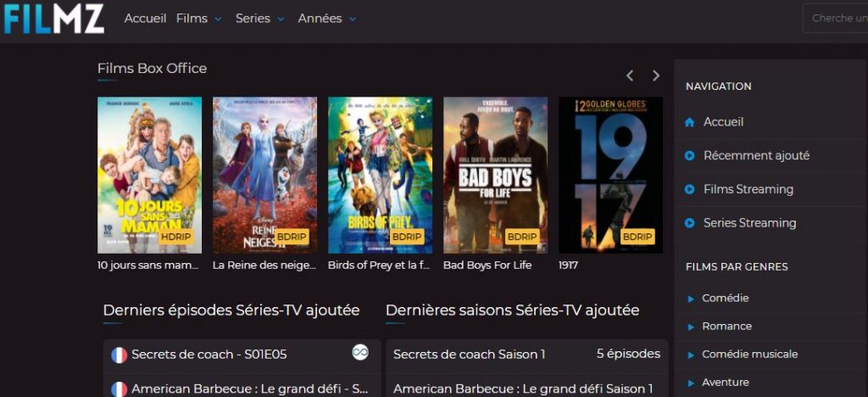Click play icon next to Récemment ajouté
This screenshot has height=397, width=868.
pyautogui.click(x=689, y=156)
